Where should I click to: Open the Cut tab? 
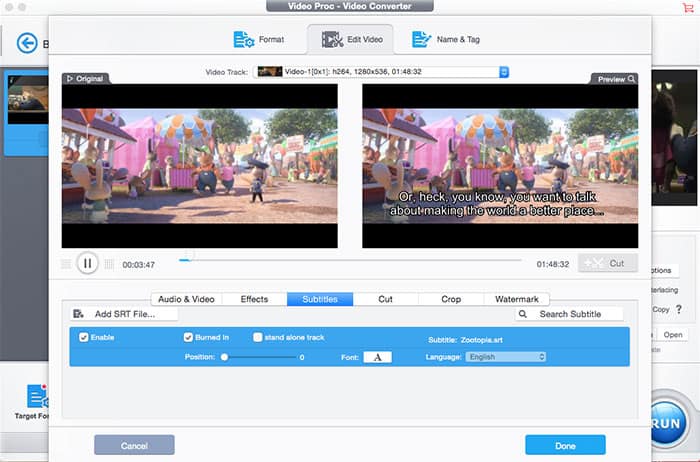click(x=385, y=299)
